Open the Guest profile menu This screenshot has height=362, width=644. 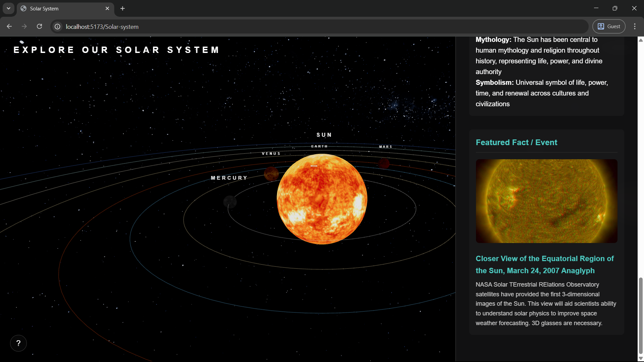[609, 26]
